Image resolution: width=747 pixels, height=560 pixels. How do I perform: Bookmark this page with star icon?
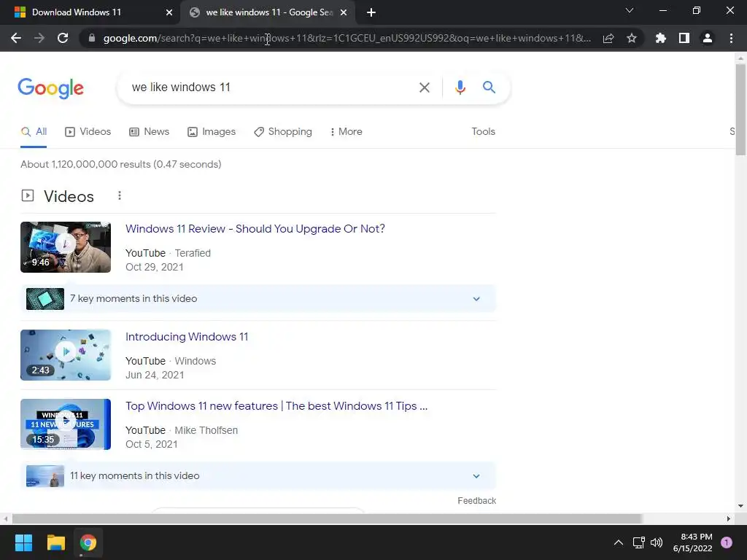[632, 38]
